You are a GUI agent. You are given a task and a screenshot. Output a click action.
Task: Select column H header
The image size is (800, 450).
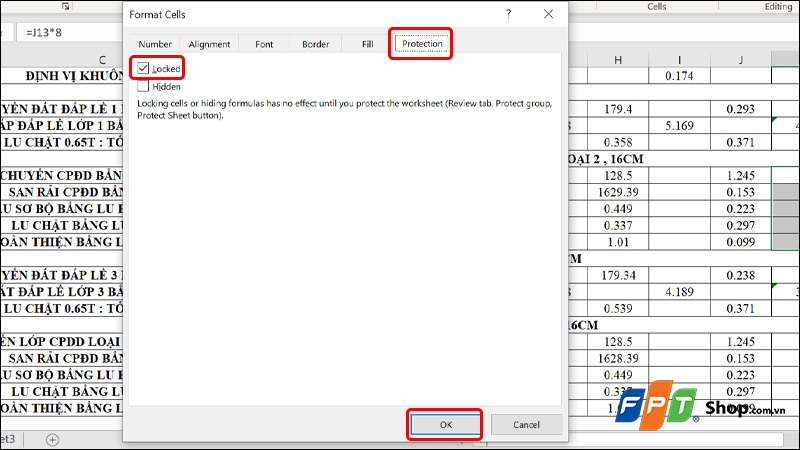[x=618, y=60]
